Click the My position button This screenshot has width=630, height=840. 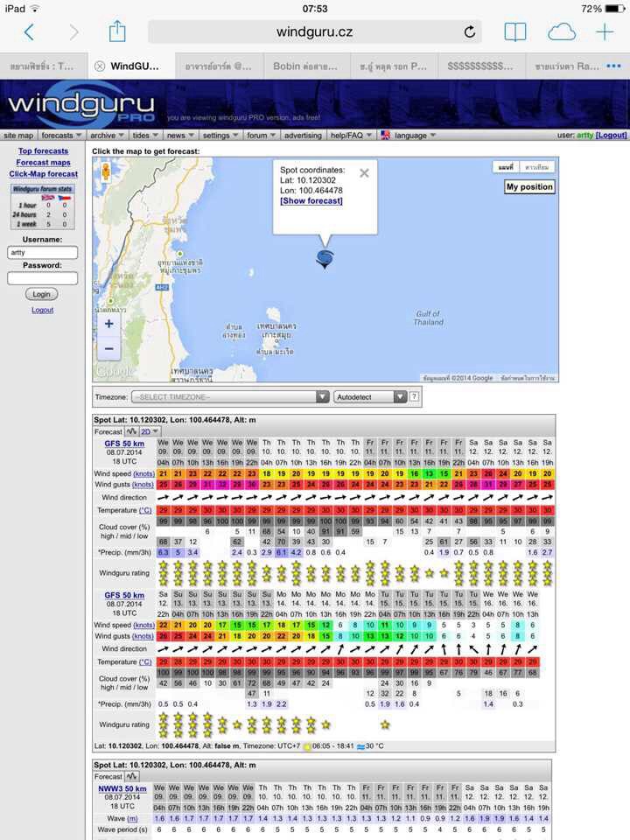529,187
